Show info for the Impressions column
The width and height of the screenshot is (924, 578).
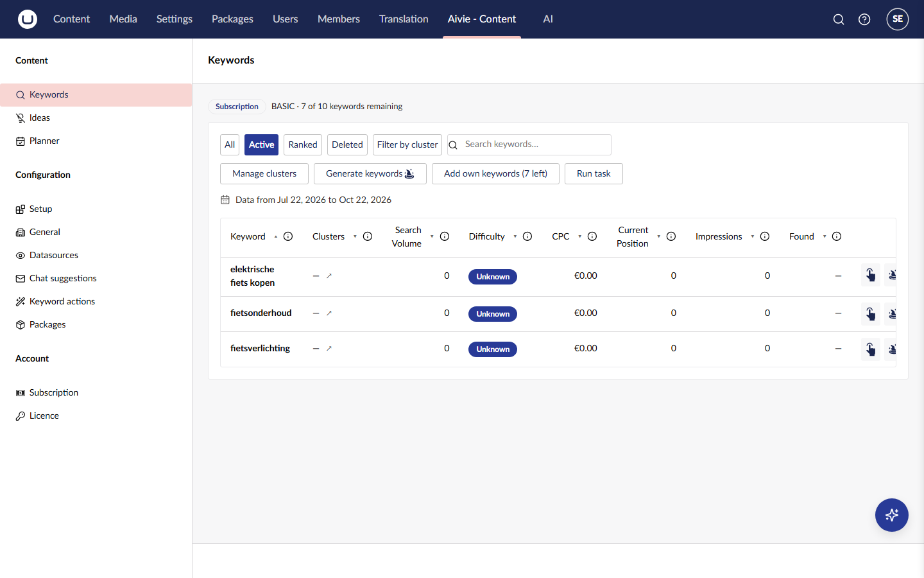click(765, 236)
